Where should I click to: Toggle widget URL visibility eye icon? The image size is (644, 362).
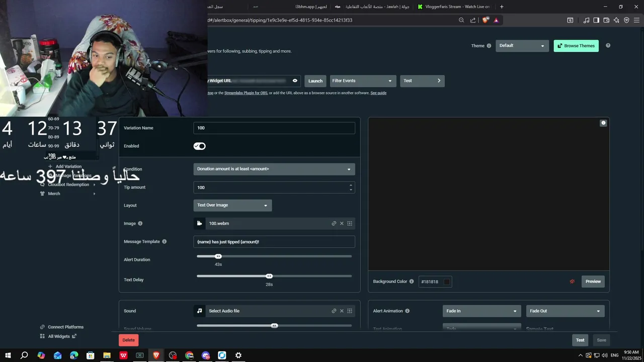(x=295, y=80)
